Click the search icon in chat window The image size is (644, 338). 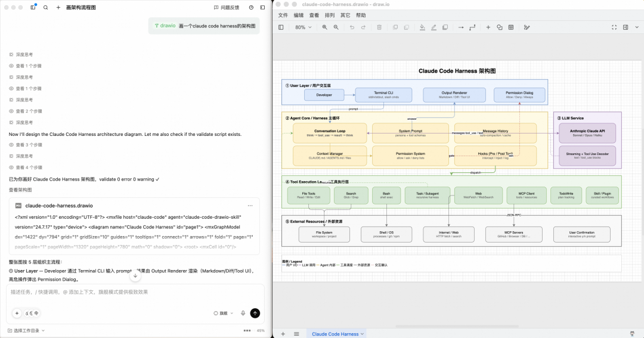click(45, 7)
